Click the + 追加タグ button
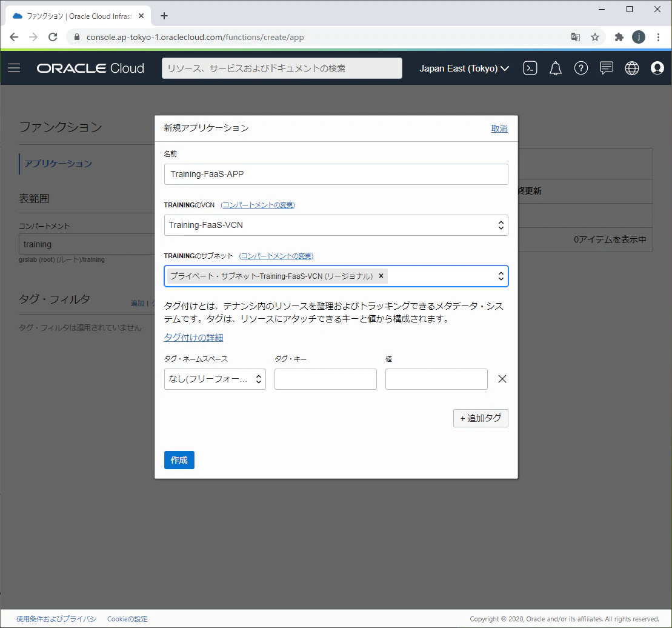The height and width of the screenshot is (628, 672). tap(481, 418)
